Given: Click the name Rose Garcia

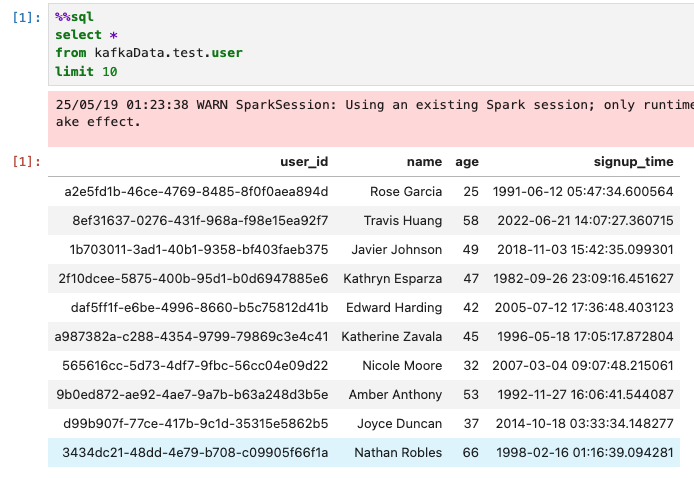Looking at the screenshot, I should click(x=406, y=191).
